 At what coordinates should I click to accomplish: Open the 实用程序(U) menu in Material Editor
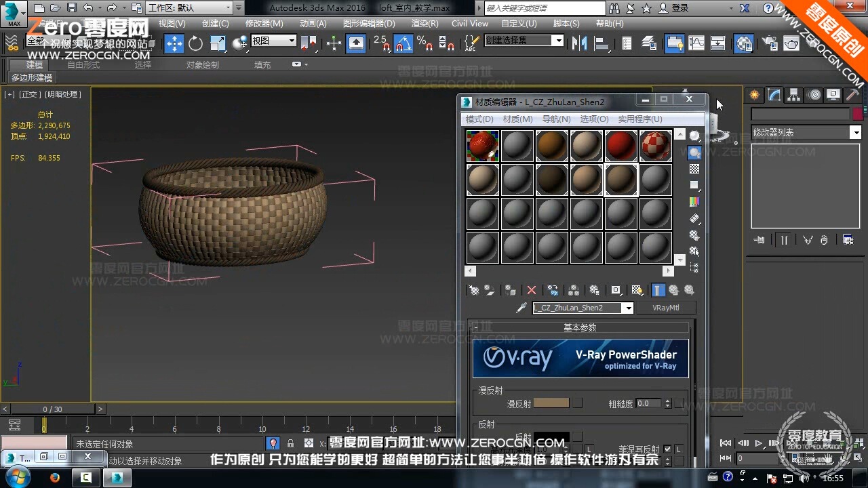(x=639, y=119)
